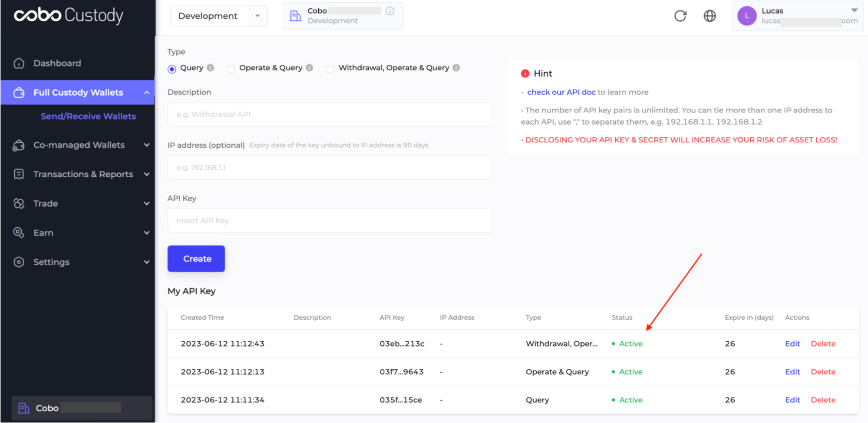
Task: Click info icon next to Query type
Action: (210, 68)
